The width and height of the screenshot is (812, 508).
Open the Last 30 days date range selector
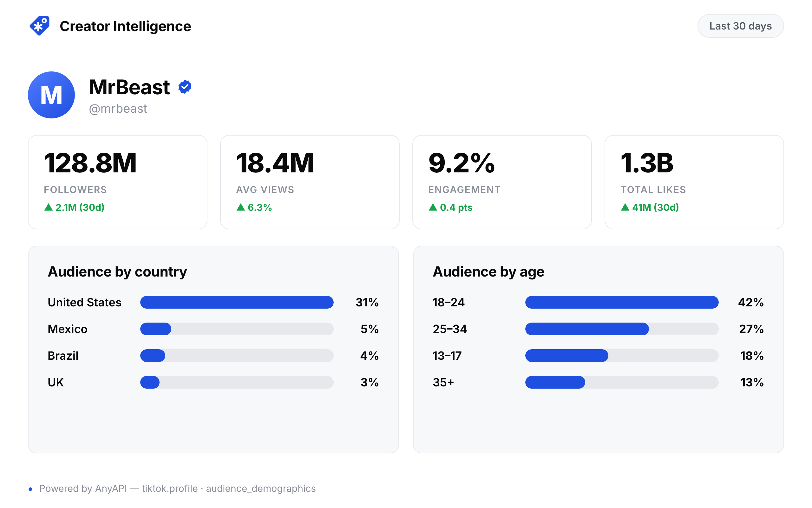coord(740,26)
